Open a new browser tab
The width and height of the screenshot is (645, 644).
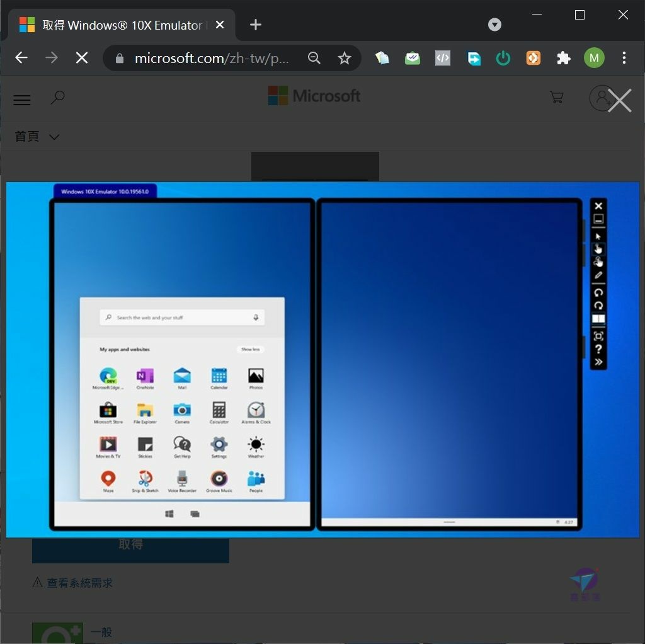pos(256,25)
